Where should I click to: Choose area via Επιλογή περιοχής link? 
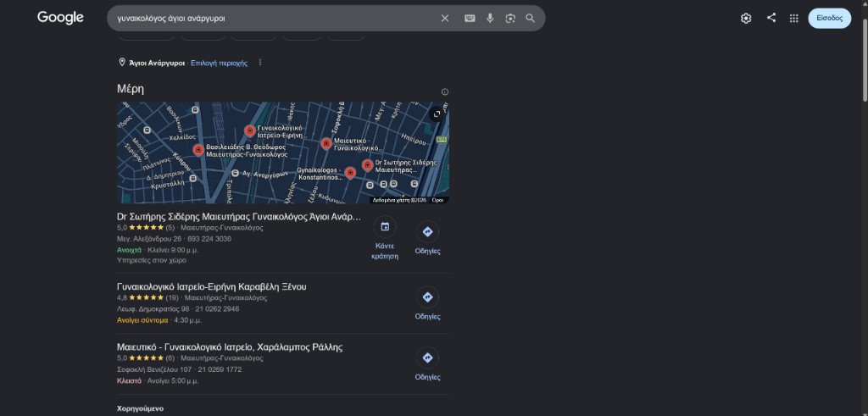(219, 63)
